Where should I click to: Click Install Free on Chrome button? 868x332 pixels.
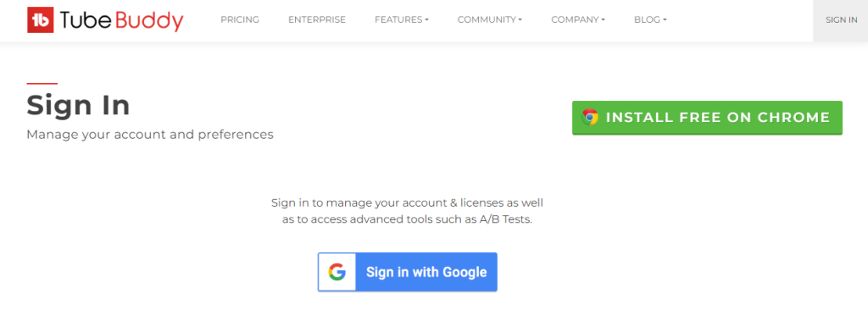707,118
